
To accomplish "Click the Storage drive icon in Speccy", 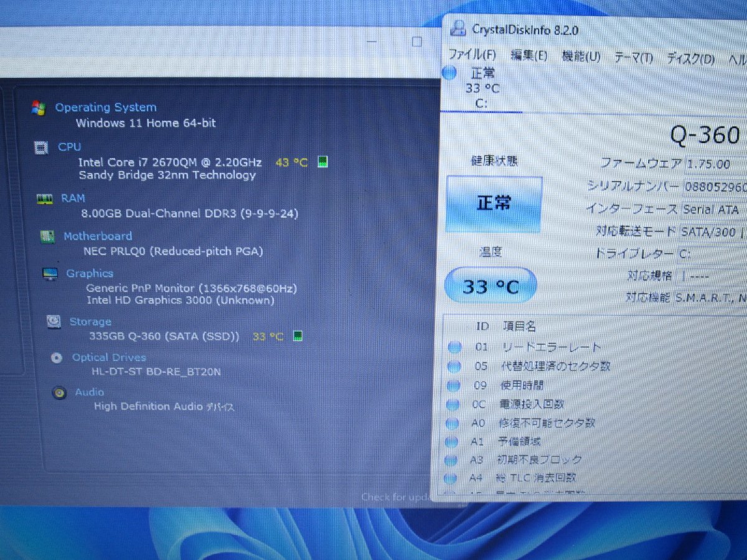I will coord(54,322).
